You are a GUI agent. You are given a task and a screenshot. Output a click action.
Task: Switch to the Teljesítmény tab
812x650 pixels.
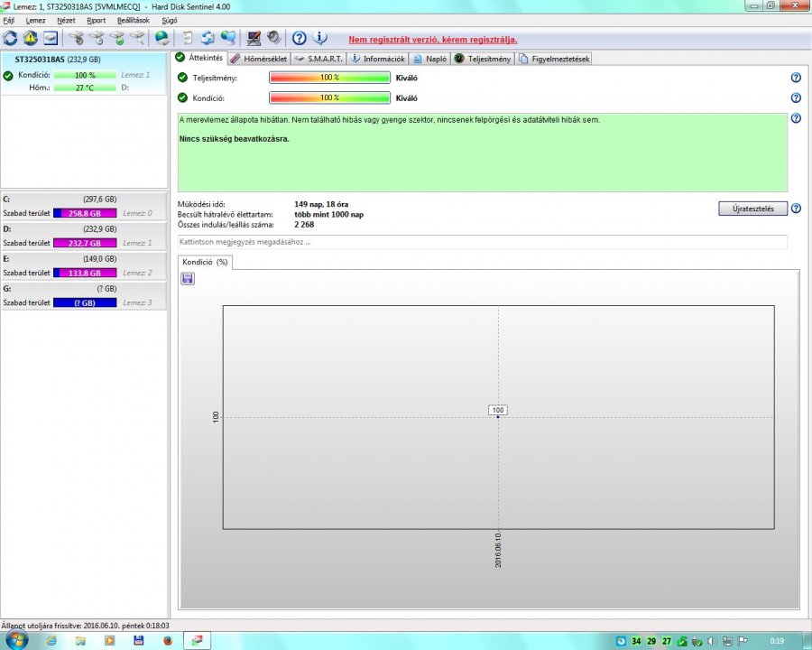click(483, 59)
